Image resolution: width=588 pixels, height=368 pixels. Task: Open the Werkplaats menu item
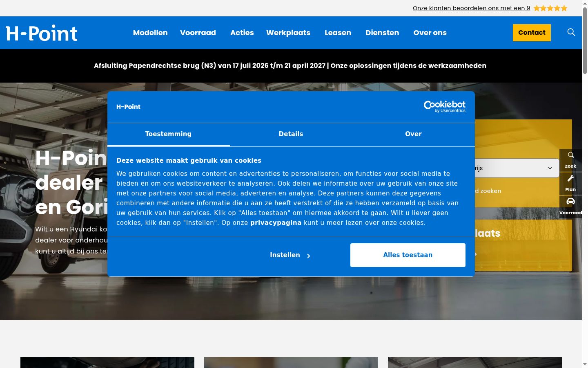coord(288,33)
